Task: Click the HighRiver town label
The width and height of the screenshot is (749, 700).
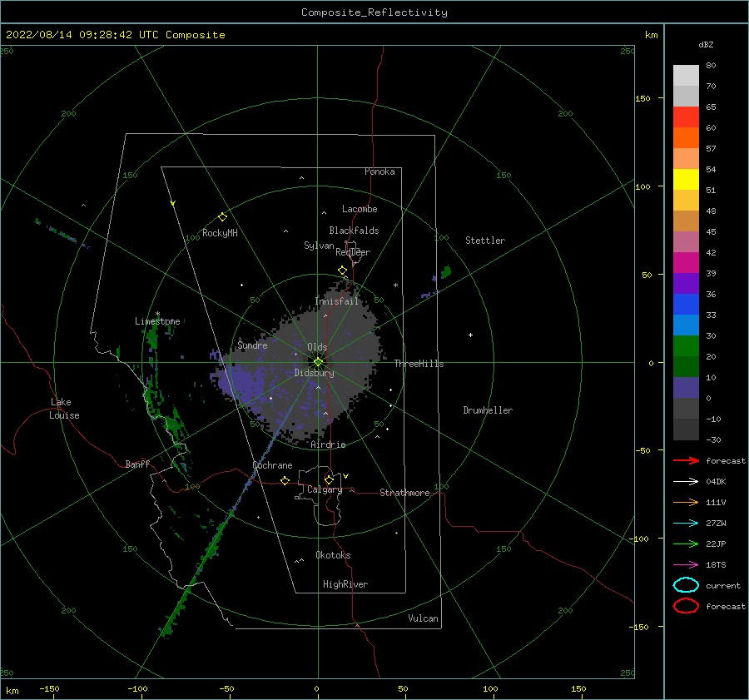Action: click(x=345, y=585)
